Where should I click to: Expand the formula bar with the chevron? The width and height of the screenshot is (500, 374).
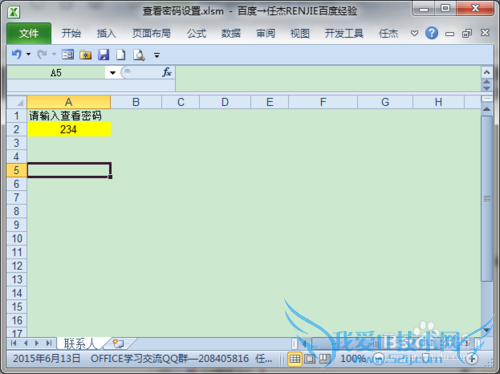(x=487, y=72)
